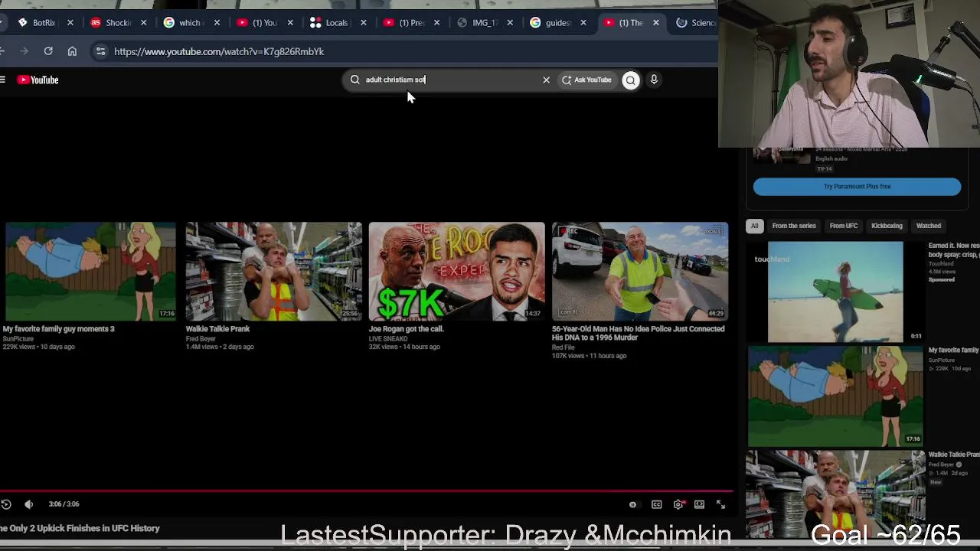Toggle the autoplay switch in player
The height and width of the screenshot is (551, 980).
tap(632, 505)
